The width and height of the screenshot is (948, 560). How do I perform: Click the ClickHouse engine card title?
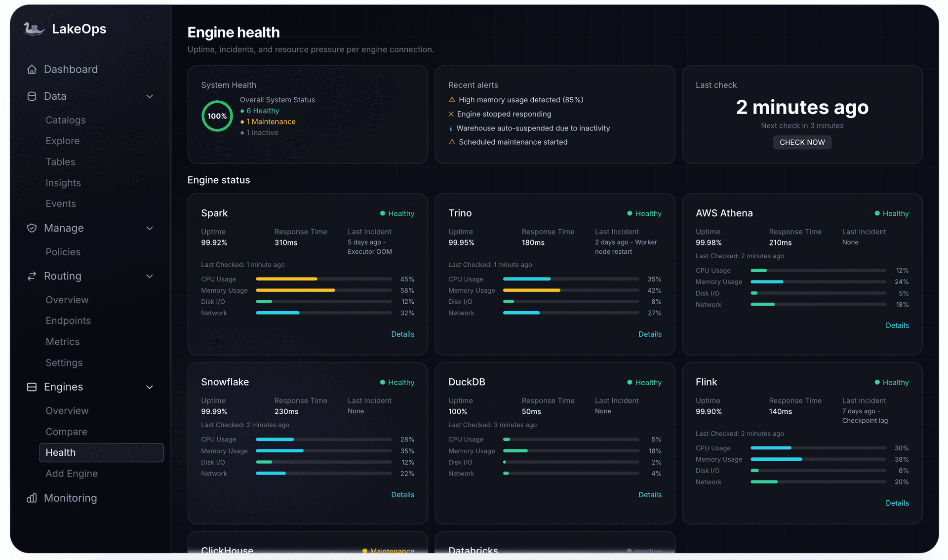227,550
